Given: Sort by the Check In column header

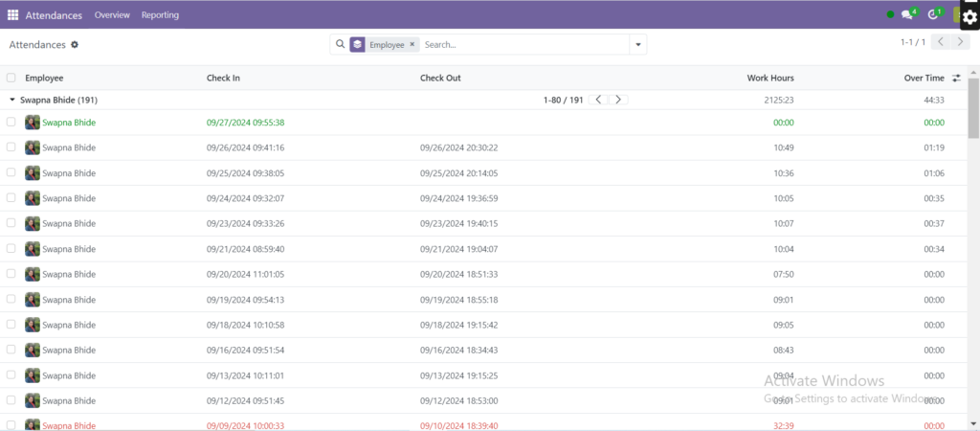Looking at the screenshot, I should pos(223,78).
